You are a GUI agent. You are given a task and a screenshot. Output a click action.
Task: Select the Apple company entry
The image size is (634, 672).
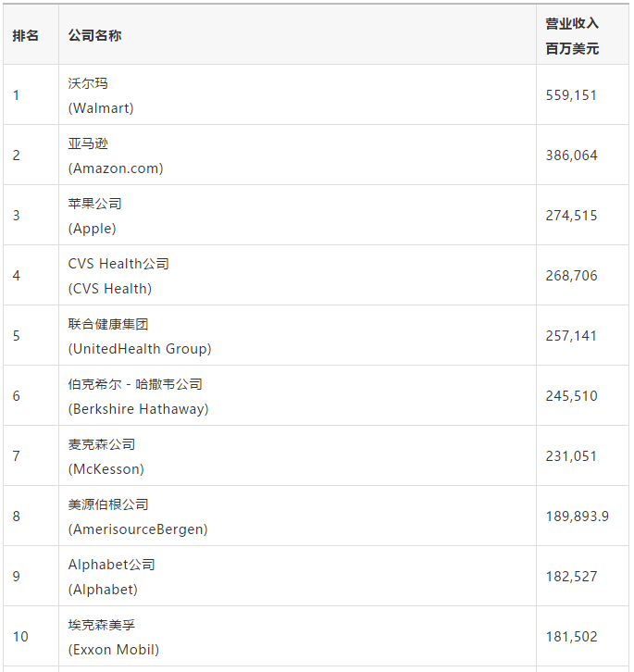click(x=94, y=216)
